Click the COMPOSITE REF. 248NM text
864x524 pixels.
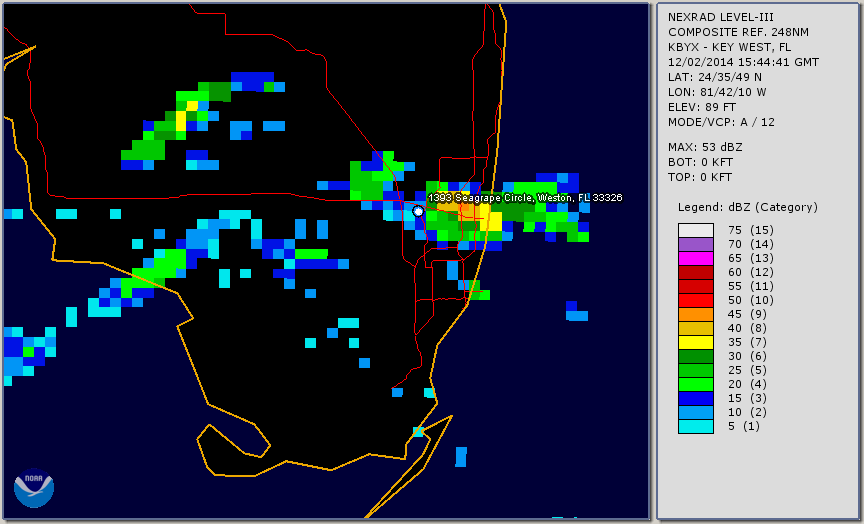point(738,32)
